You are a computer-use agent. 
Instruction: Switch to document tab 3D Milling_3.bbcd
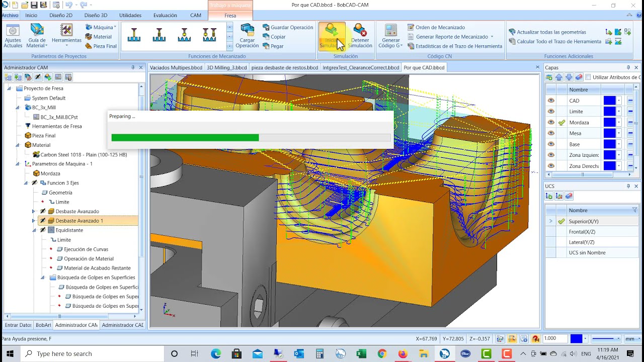pyautogui.click(x=227, y=67)
